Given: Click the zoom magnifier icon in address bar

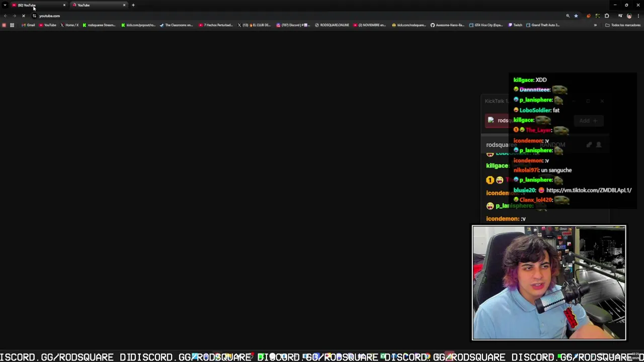Looking at the screenshot, I should 568,16.
